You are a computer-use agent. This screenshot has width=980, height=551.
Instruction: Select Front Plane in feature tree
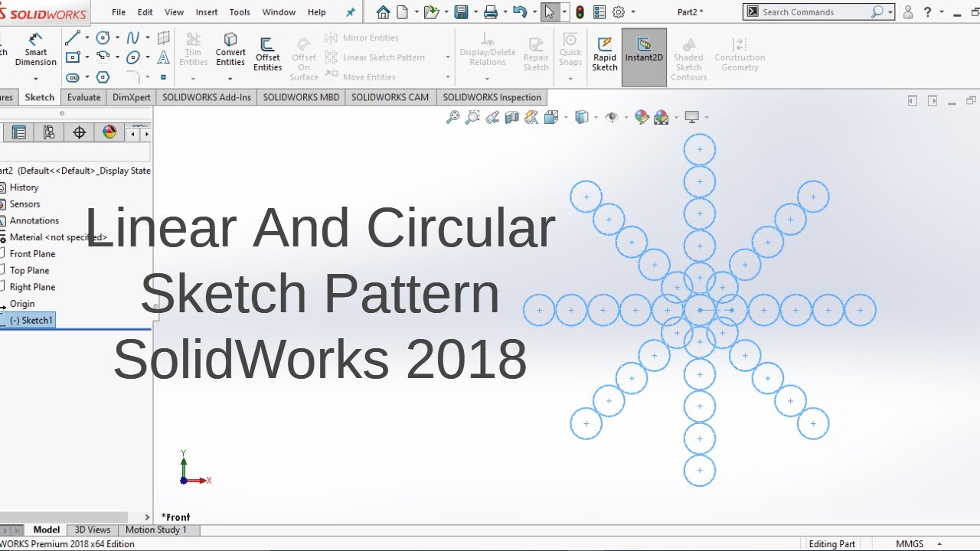pyautogui.click(x=32, y=253)
